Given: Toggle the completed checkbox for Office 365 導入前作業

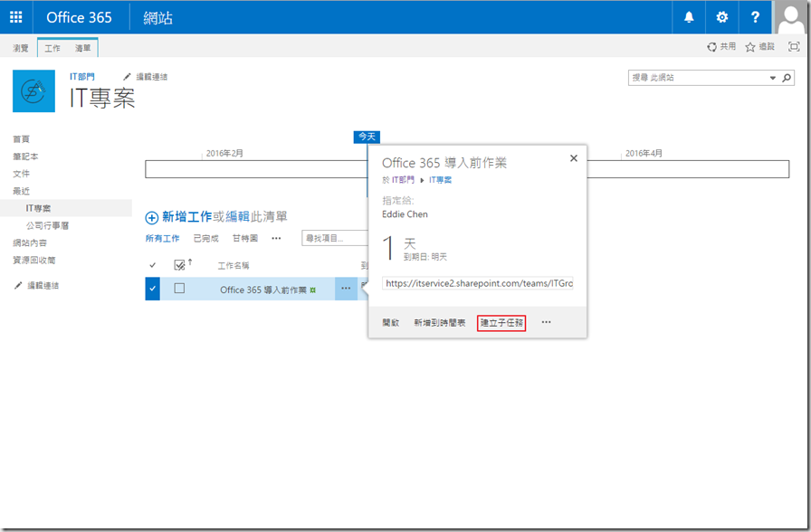Looking at the screenshot, I should [179, 289].
